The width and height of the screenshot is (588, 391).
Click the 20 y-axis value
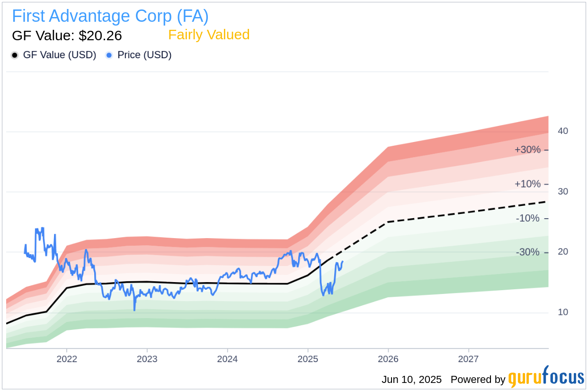point(563,252)
